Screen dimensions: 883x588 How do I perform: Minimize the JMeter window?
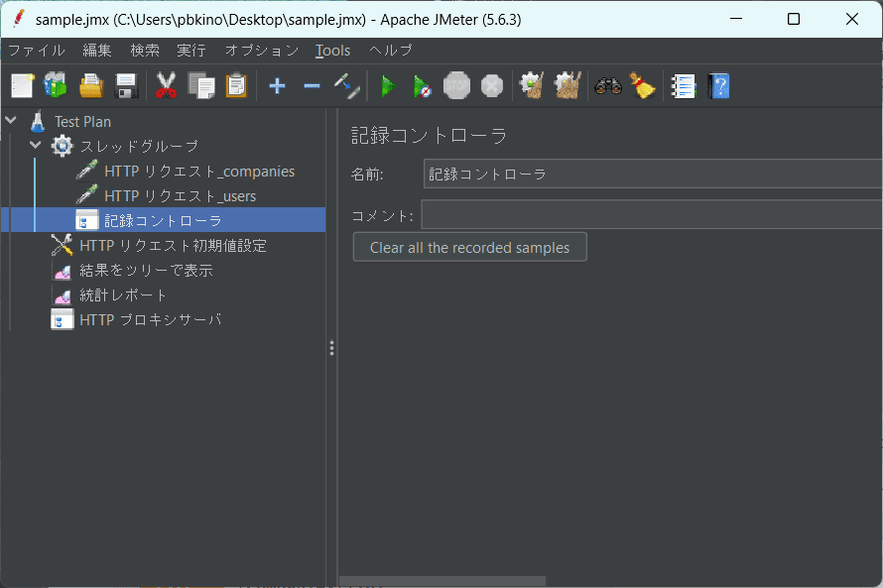pyautogui.click(x=735, y=19)
